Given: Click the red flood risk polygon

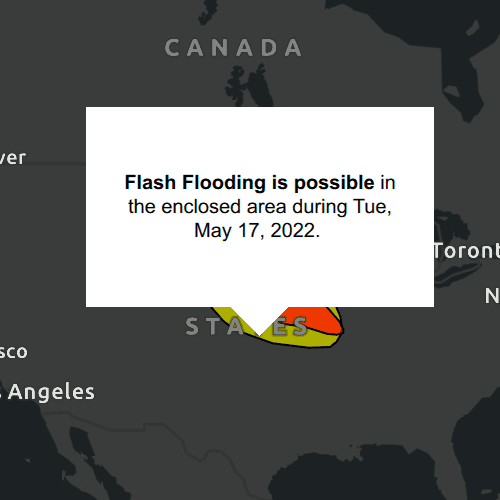Looking at the screenshot, I should (x=322, y=320).
